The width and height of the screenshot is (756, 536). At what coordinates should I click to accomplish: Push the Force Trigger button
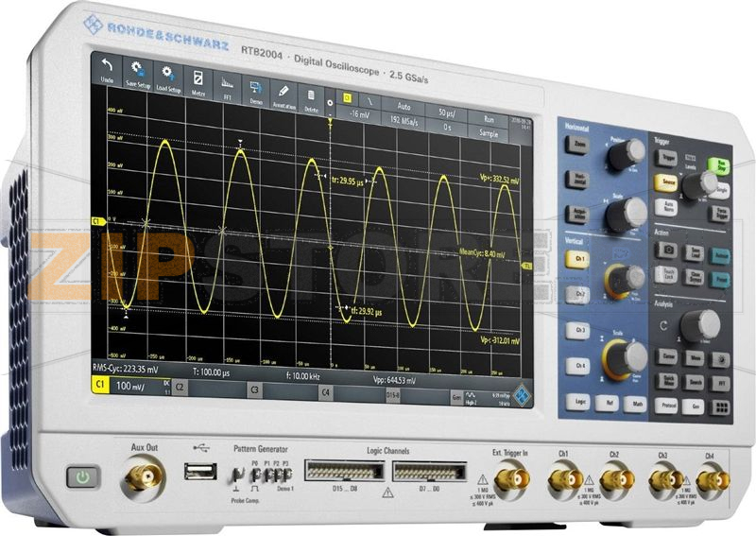pyautogui.click(x=720, y=214)
